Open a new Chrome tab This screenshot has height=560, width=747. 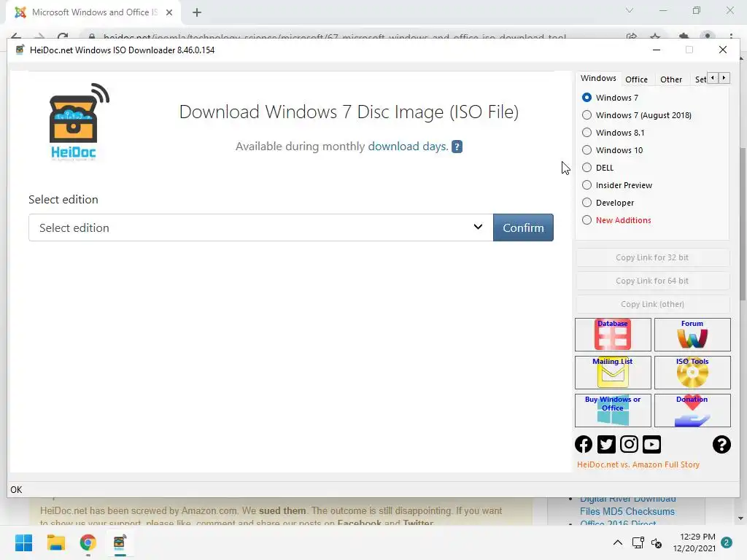click(197, 12)
